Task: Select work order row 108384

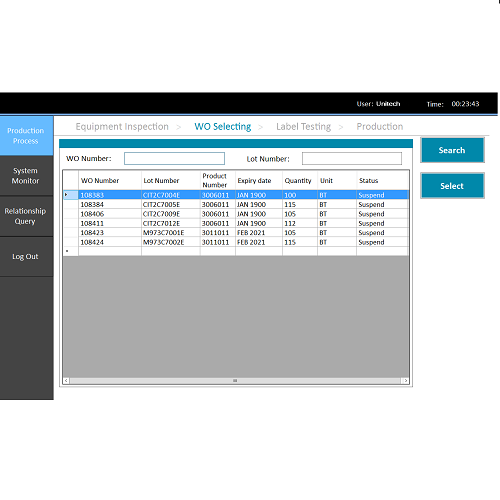Action: tap(236, 204)
